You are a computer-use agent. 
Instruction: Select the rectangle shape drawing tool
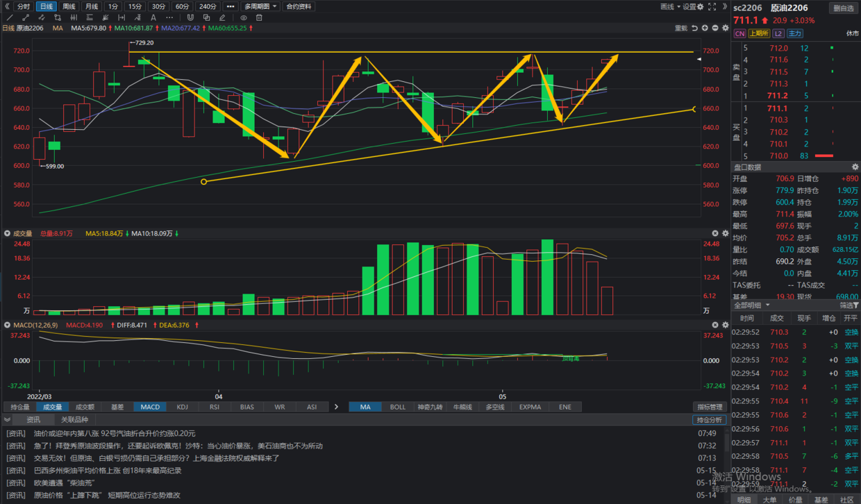(x=58, y=17)
